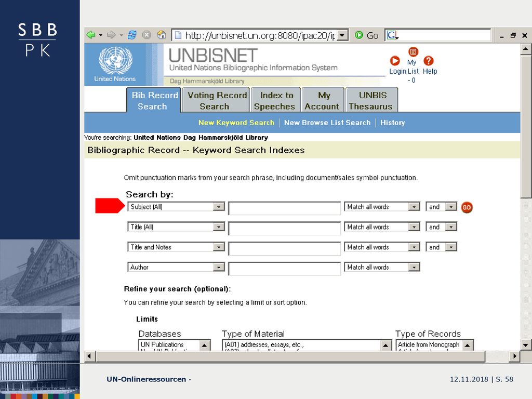Image resolution: width=532 pixels, height=399 pixels.
Task: Switch to the Voting Record Search tab
Action: click(x=216, y=100)
